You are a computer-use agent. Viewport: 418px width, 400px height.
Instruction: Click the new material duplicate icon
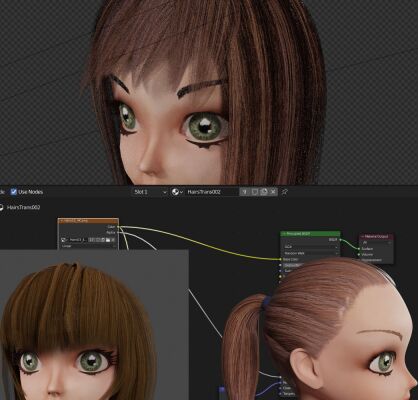pos(264,192)
